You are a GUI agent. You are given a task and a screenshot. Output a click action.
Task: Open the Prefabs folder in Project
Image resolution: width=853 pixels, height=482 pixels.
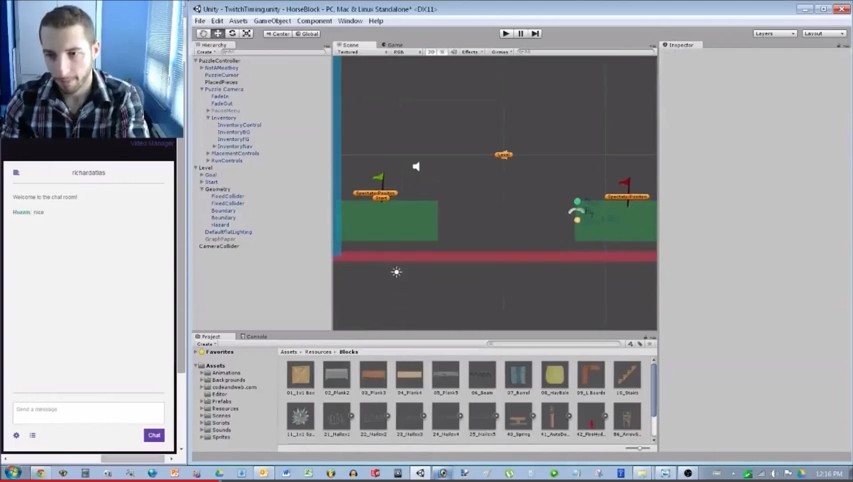221,401
